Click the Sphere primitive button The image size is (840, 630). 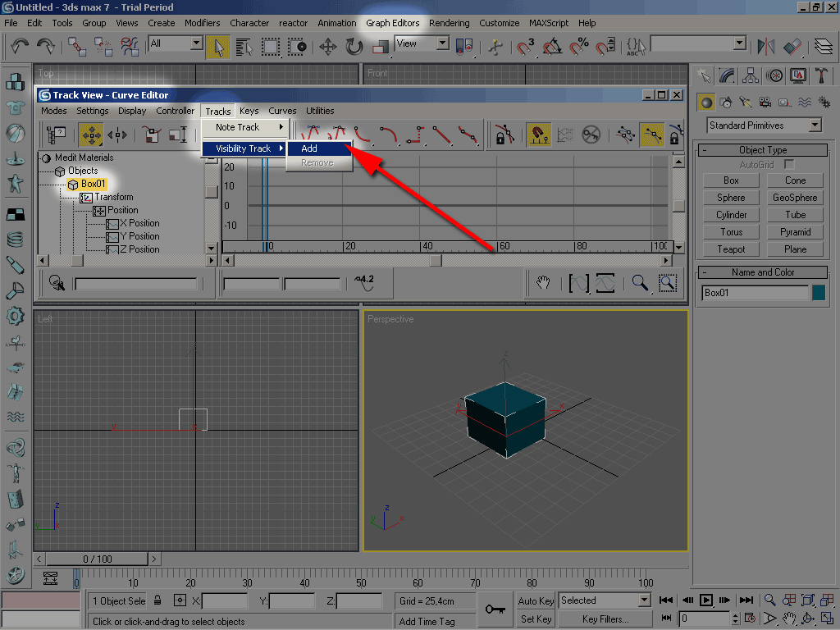pyautogui.click(x=731, y=198)
